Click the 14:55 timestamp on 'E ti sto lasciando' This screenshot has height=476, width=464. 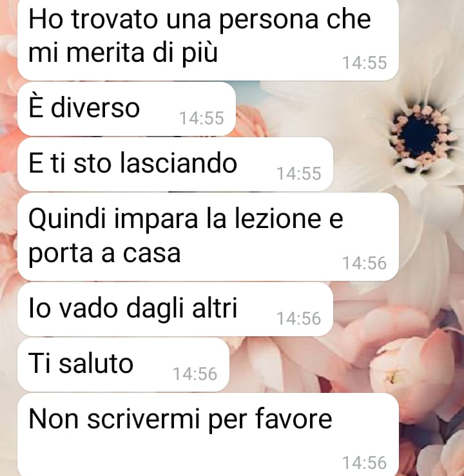tap(299, 173)
